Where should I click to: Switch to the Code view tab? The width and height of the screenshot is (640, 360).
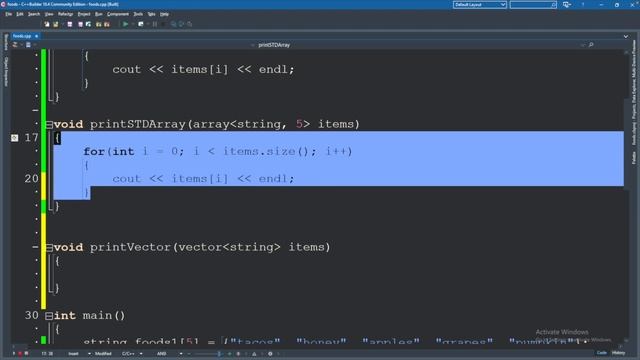pyautogui.click(x=602, y=353)
